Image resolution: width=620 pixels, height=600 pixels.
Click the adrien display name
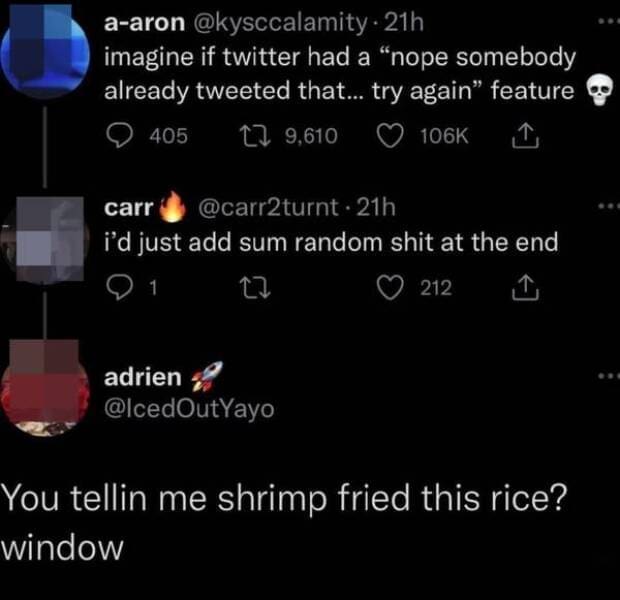143,377
